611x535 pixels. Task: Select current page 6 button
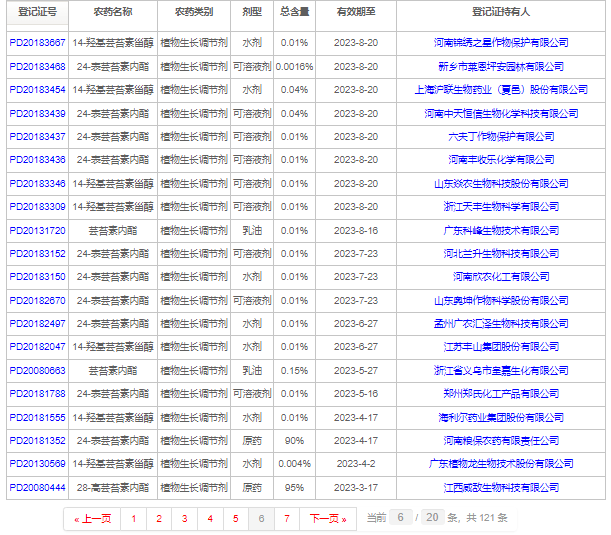coord(261,519)
